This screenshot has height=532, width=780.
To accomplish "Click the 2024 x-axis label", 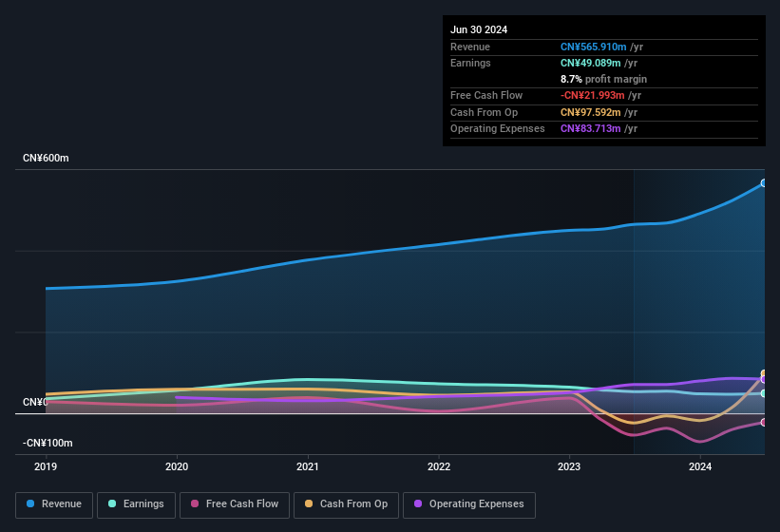I will click(700, 466).
